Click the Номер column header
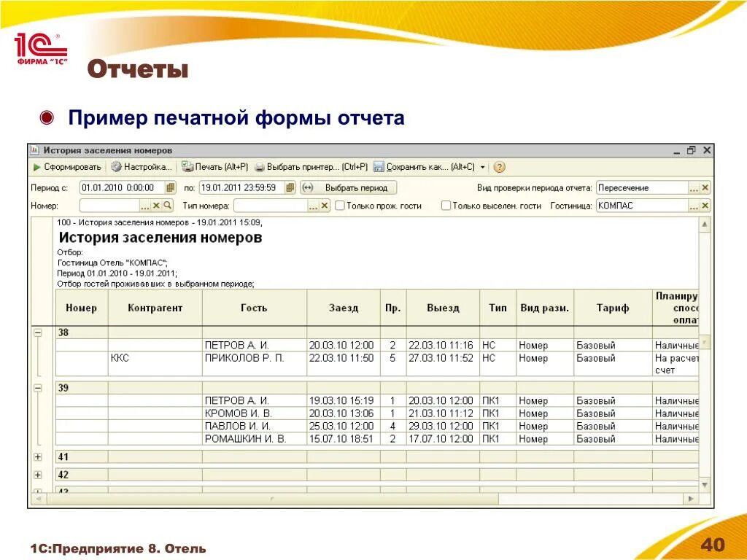The image size is (747, 560). point(82,308)
